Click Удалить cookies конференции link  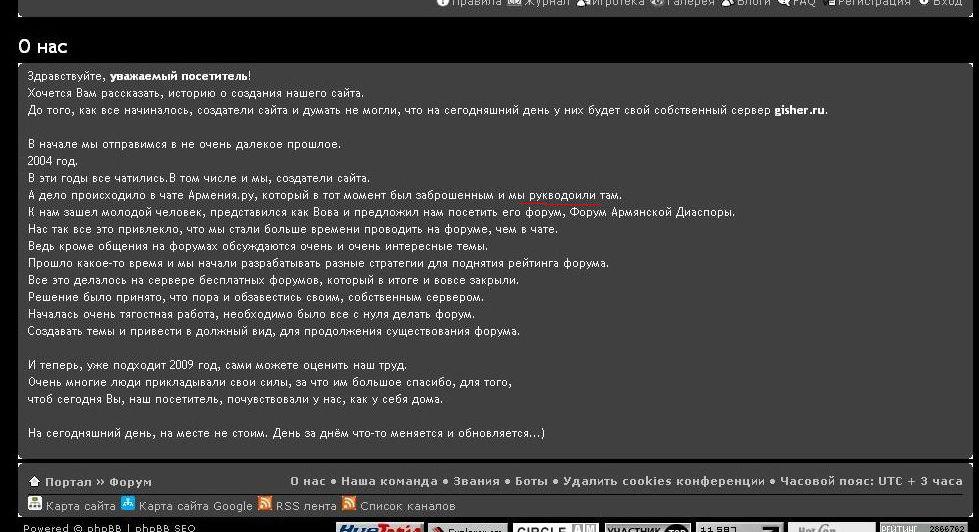tap(663, 481)
